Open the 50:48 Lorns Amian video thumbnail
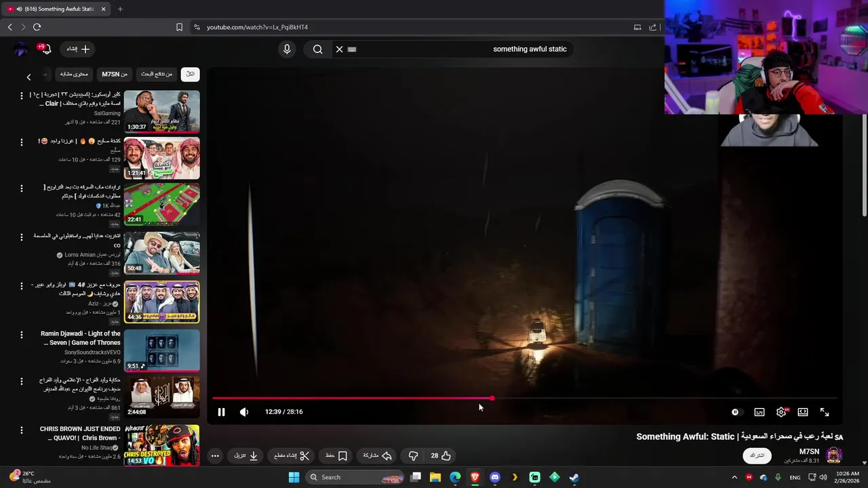 (x=161, y=253)
